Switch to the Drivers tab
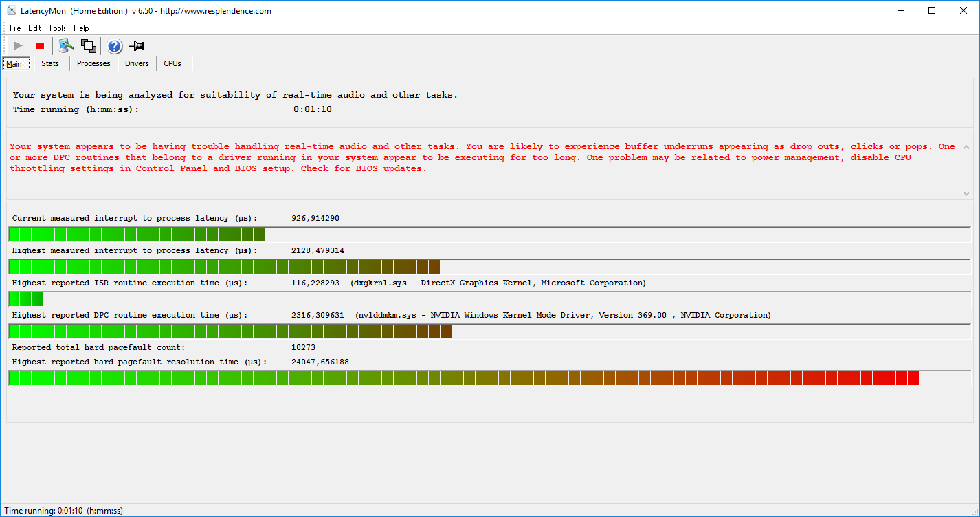The width and height of the screenshot is (980, 517). click(137, 63)
